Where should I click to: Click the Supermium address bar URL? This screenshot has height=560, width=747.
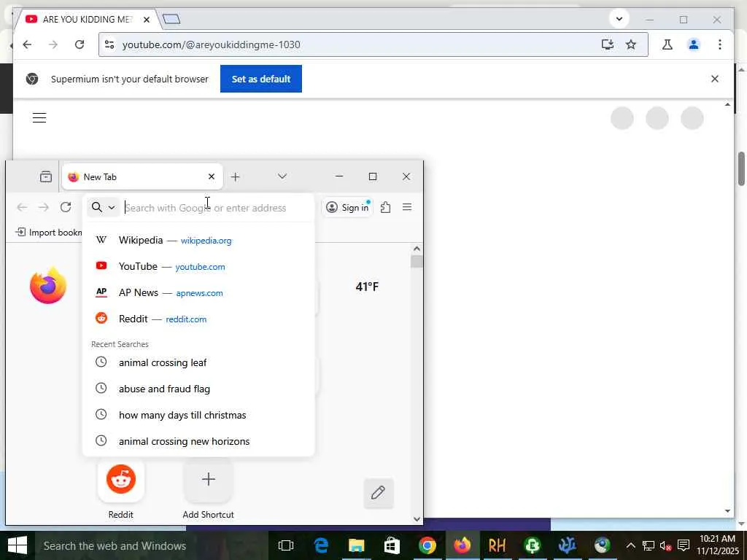[211, 44]
